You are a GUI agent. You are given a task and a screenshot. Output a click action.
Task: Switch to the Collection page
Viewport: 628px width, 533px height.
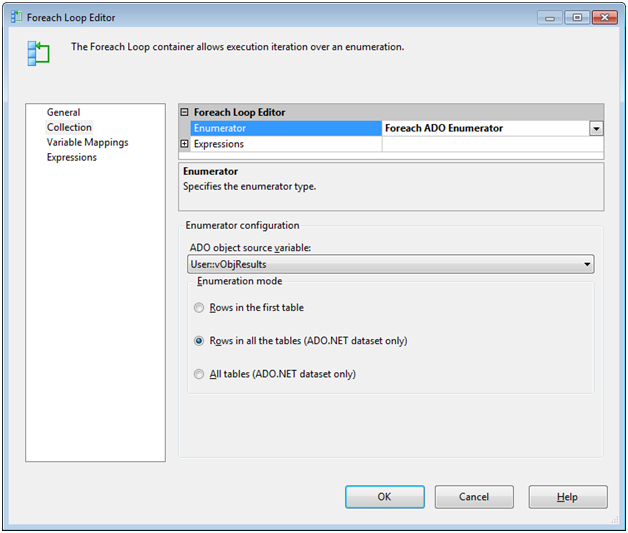point(69,127)
